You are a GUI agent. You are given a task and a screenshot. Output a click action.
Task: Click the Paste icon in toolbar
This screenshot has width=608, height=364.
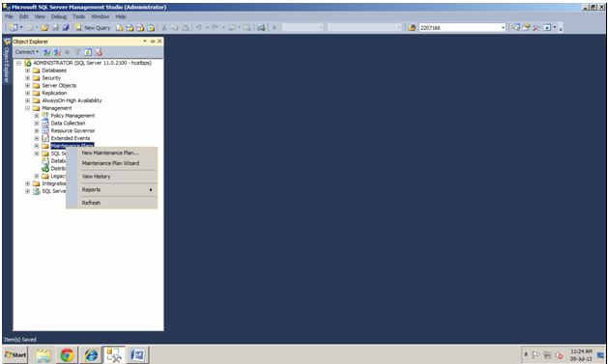point(186,27)
